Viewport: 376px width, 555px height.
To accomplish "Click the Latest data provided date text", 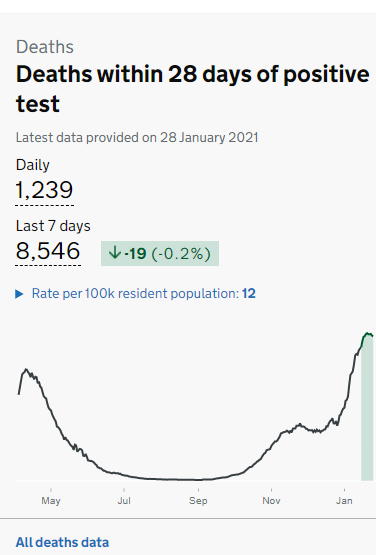I will click(137, 137).
